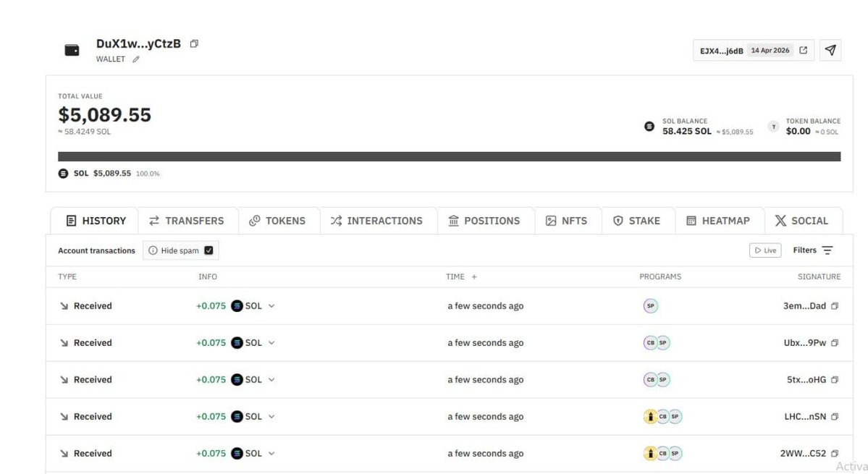Copy signature 3em...Dad
This screenshot has height=474, width=868.
pos(835,306)
